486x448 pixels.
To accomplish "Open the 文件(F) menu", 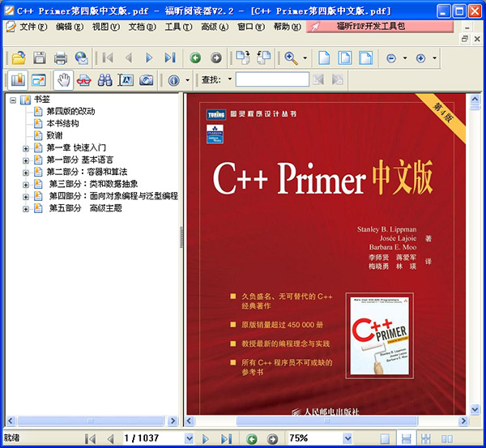I will coord(33,27).
